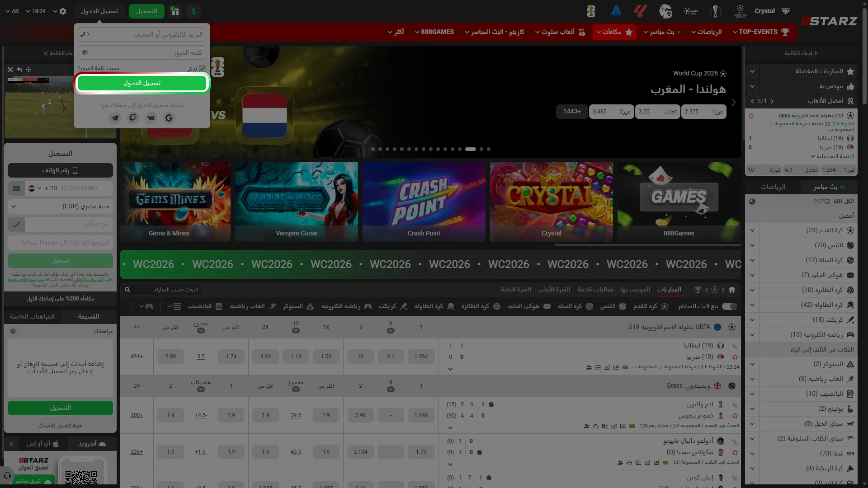Open the 888GAMES menu

click(x=434, y=32)
